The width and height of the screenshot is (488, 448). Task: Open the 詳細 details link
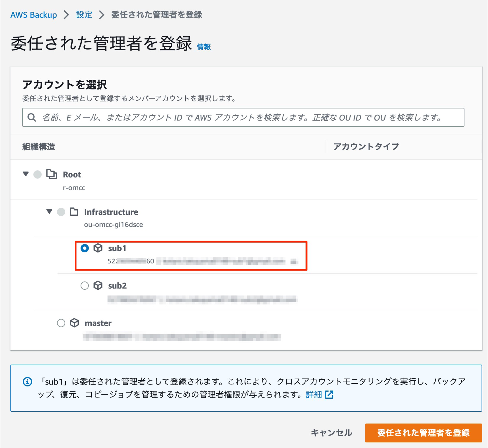(314, 395)
